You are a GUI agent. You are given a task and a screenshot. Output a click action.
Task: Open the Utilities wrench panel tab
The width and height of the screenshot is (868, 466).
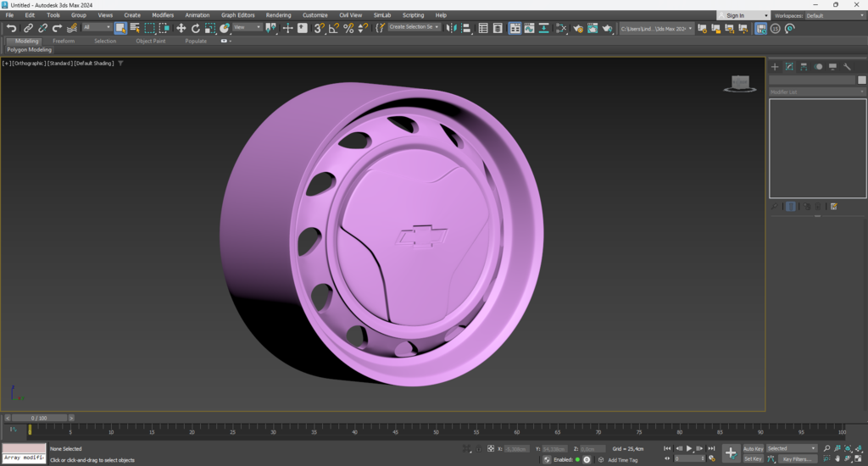(847, 66)
